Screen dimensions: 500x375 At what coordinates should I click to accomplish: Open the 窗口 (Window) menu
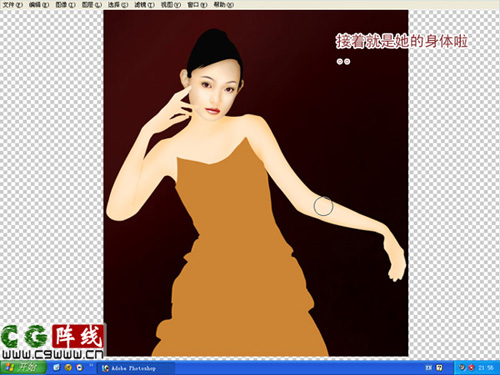(197, 5)
